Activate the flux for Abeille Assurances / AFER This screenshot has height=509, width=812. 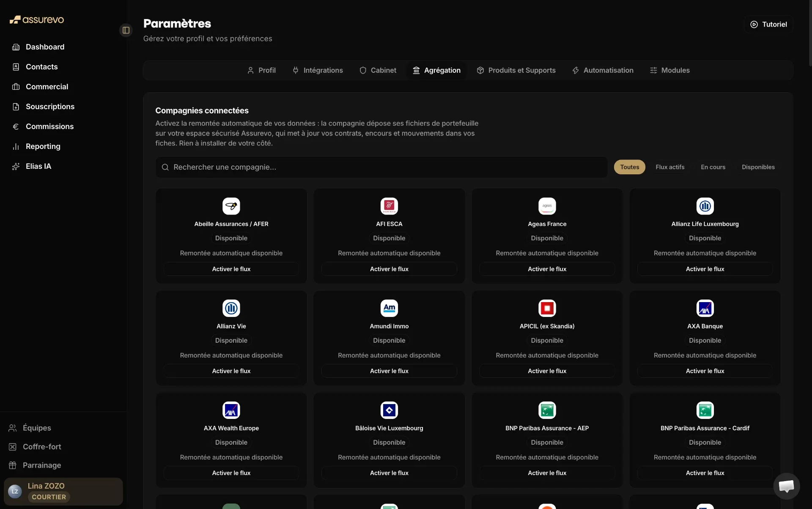231,269
